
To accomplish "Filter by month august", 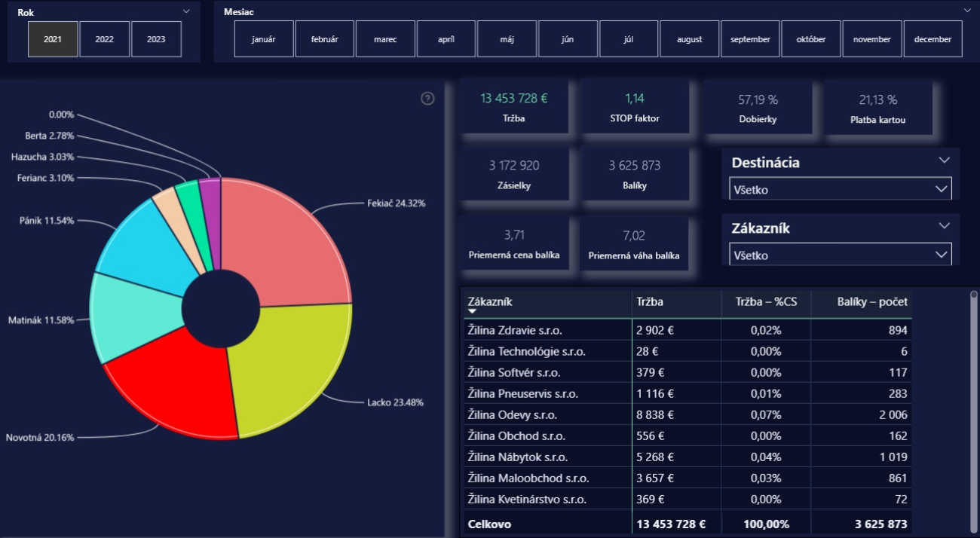I will (689, 39).
